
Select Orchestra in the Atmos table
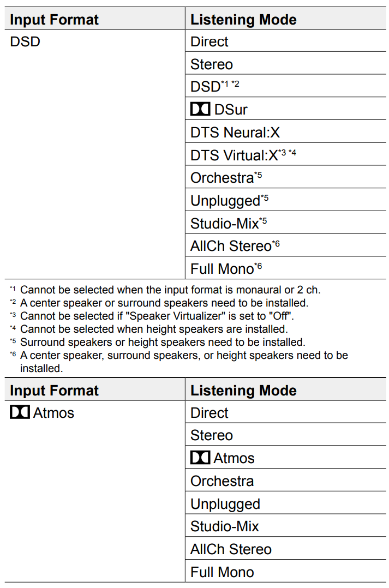(x=222, y=481)
